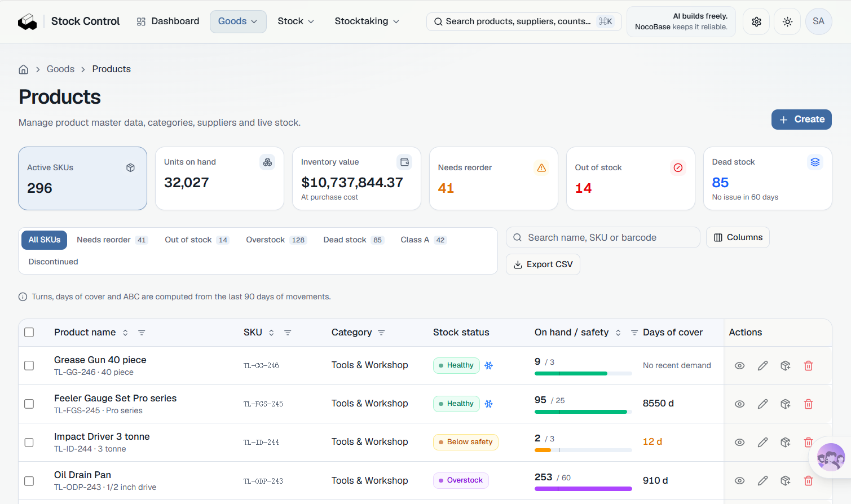Check the Impact Driver 3 tonne row

29,443
